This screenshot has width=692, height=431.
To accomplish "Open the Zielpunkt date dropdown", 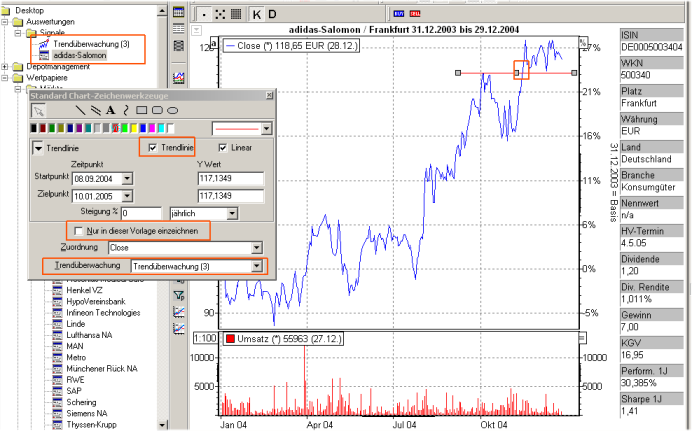I will pos(127,196).
